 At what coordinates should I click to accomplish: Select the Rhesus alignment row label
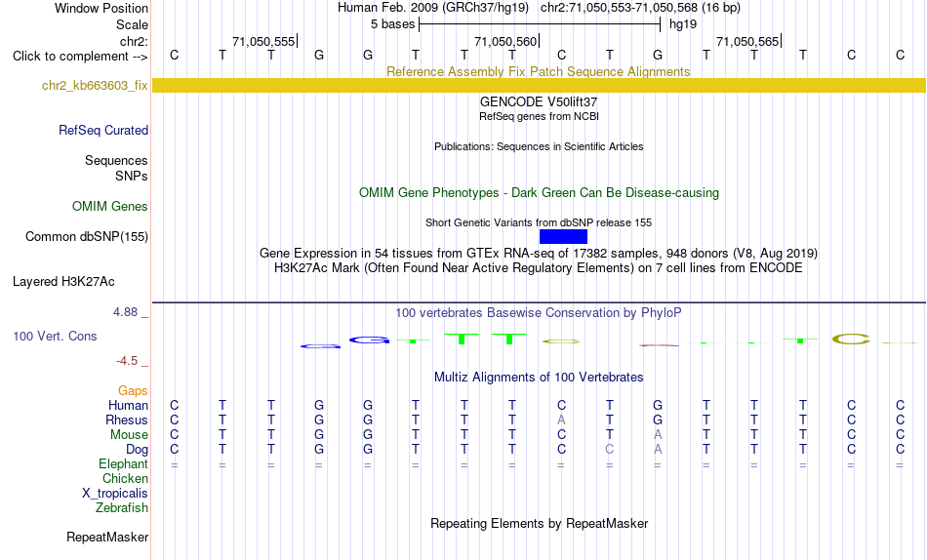point(127,420)
